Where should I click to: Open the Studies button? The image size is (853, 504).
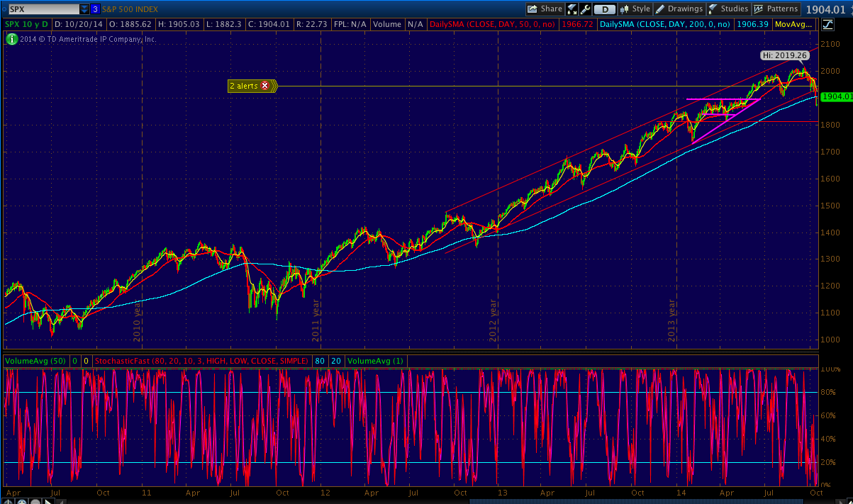pos(728,9)
